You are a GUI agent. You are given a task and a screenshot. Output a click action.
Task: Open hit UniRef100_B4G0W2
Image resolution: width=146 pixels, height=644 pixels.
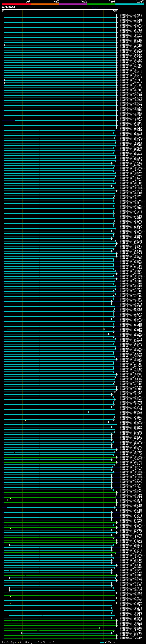[x=131, y=53]
